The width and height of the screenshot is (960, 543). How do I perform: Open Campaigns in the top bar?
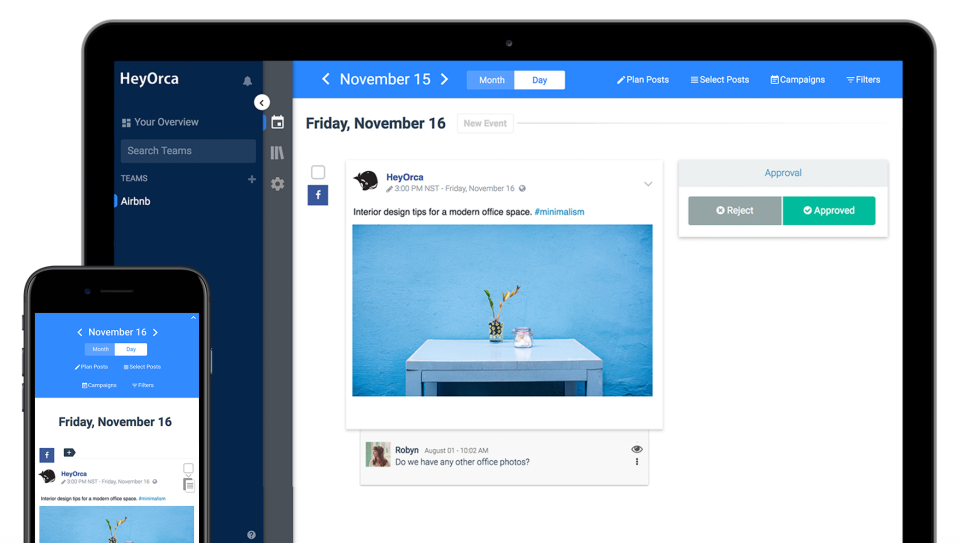click(x=798, y=80)
